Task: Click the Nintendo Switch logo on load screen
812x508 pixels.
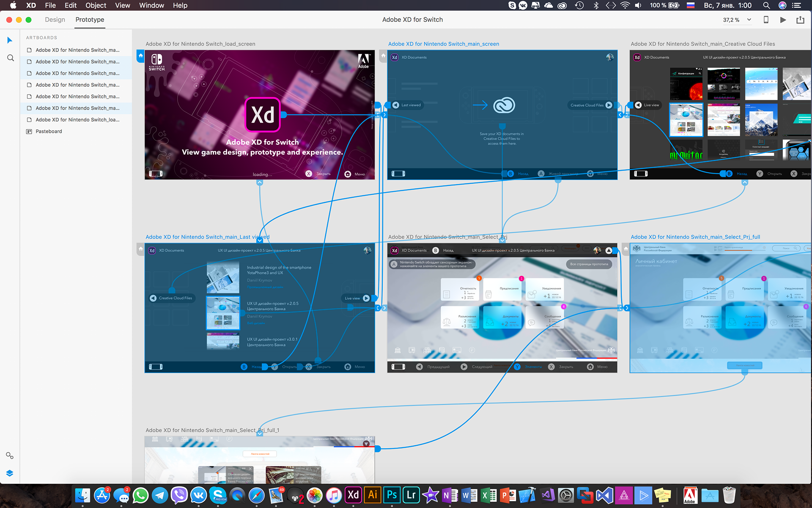Action: [156, 62]
